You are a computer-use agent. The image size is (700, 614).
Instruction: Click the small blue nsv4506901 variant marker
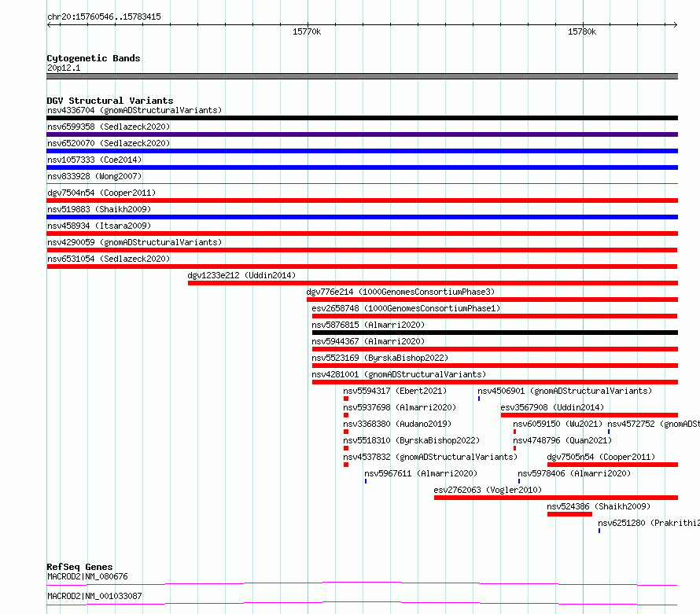(479, 399)
